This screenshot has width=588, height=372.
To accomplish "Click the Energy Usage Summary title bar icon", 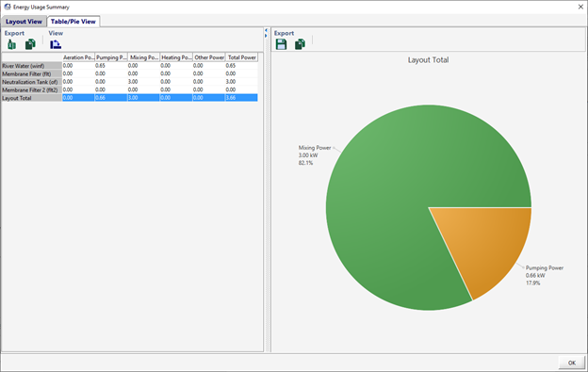I will coord(8,7).
